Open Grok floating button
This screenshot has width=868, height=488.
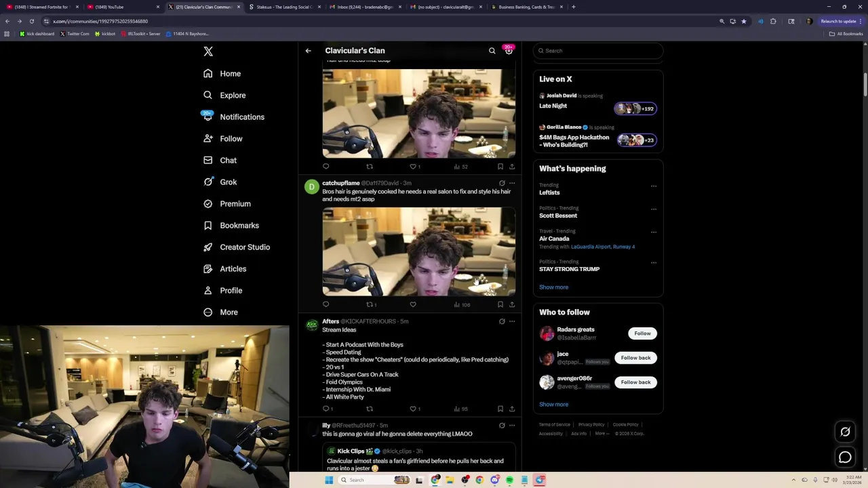[845, 432]
